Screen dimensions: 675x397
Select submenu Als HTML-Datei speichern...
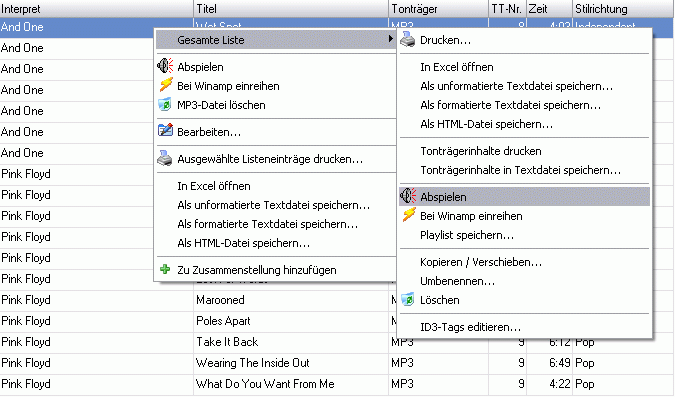click(524, 124)
